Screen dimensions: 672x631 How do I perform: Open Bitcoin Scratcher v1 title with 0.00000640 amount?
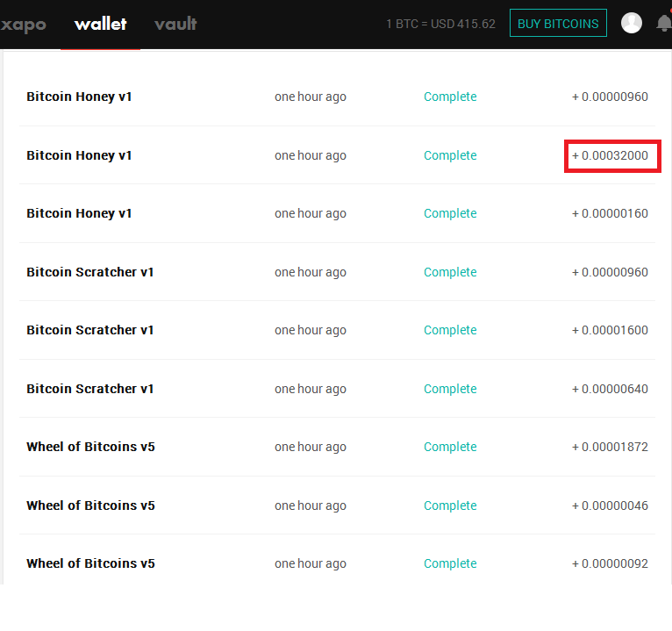tap(89, 389)
